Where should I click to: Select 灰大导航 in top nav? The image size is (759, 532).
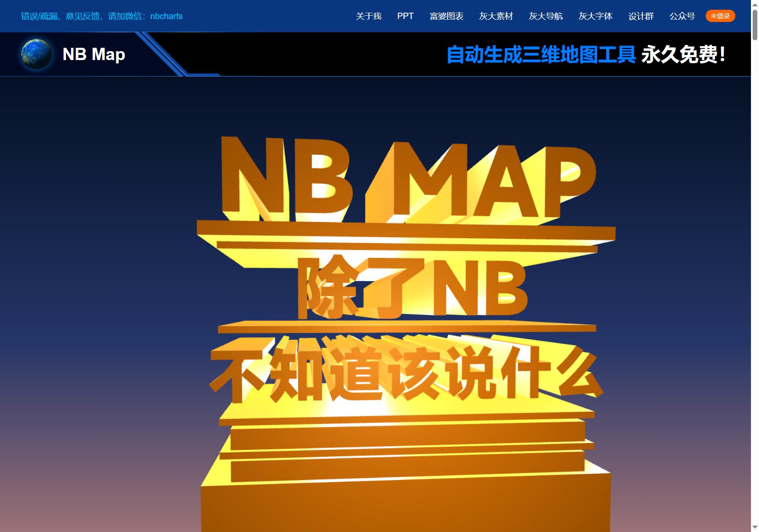546,16
